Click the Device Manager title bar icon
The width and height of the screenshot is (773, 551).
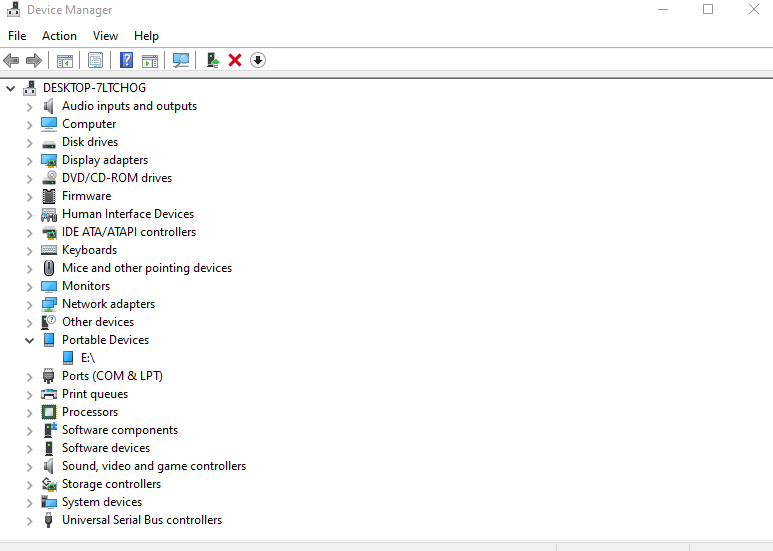pyautogui.click(x=13, y=9)
